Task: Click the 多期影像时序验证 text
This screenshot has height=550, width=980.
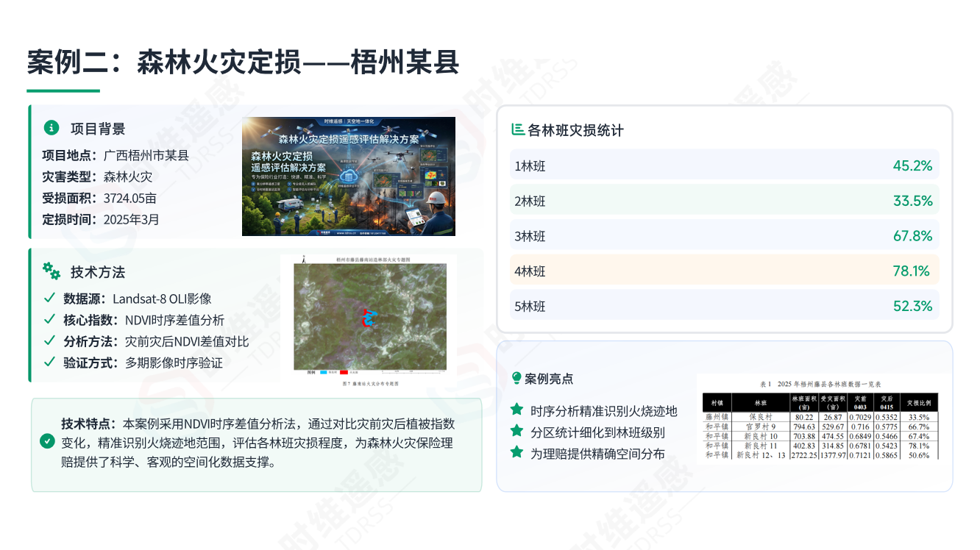Action: (174, 362)
